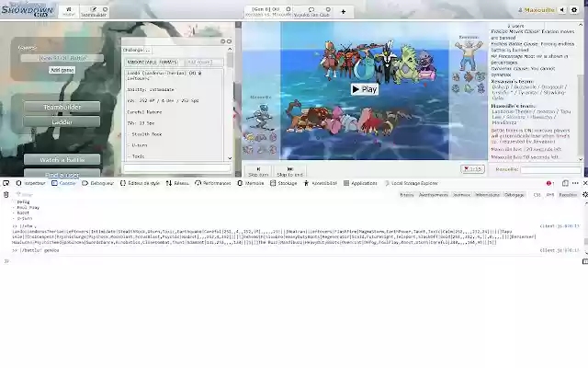This screenshot has width=588, height=368.
Task: Toggle the Informations console filter
Action: [x=487, y=195]
